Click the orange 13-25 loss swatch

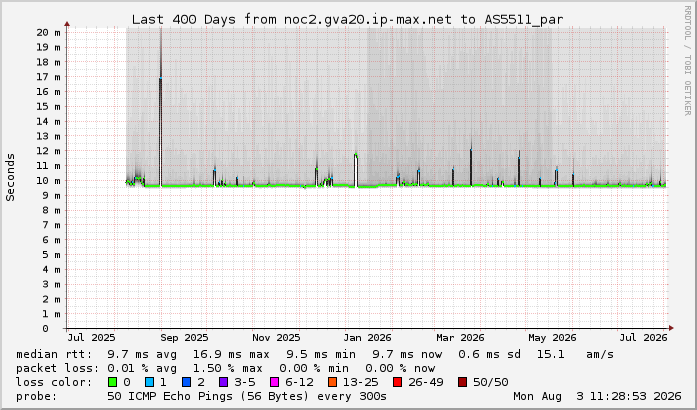tap(332, 382)
